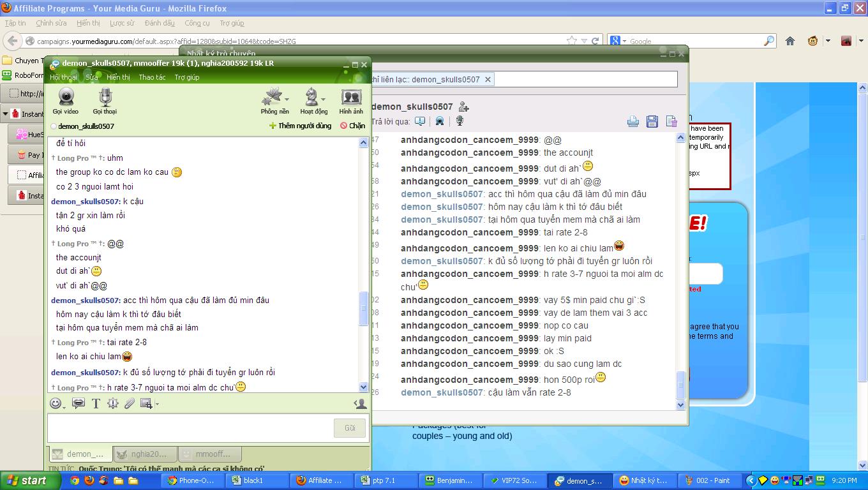Viewport: 868px width, 490px height.
Task: Click the Google search field in Firefox
Action: 695,41
